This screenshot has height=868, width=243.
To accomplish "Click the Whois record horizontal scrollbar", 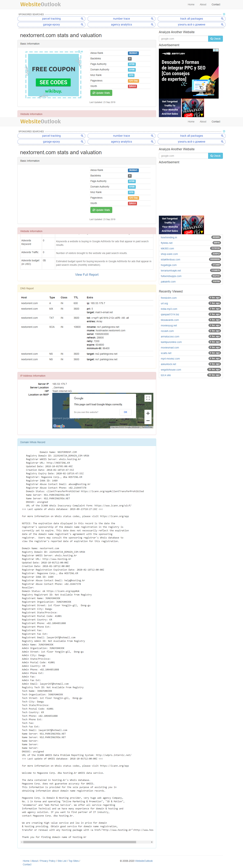I will tap(80, 842).
